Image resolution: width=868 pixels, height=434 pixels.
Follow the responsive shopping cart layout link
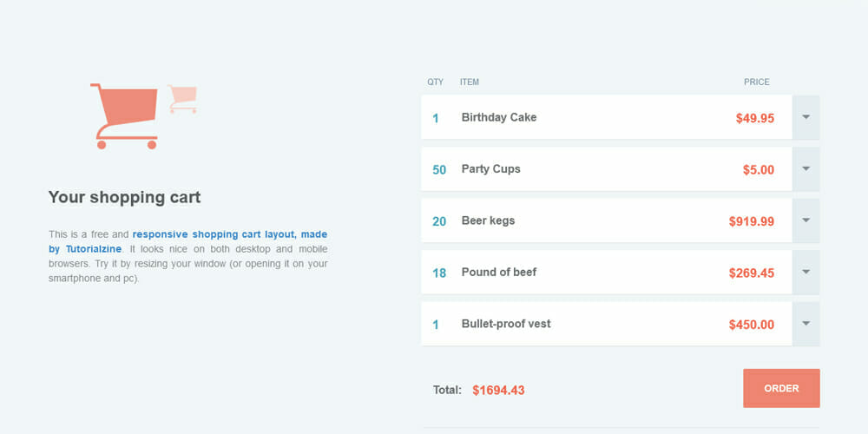coord(229,234)
